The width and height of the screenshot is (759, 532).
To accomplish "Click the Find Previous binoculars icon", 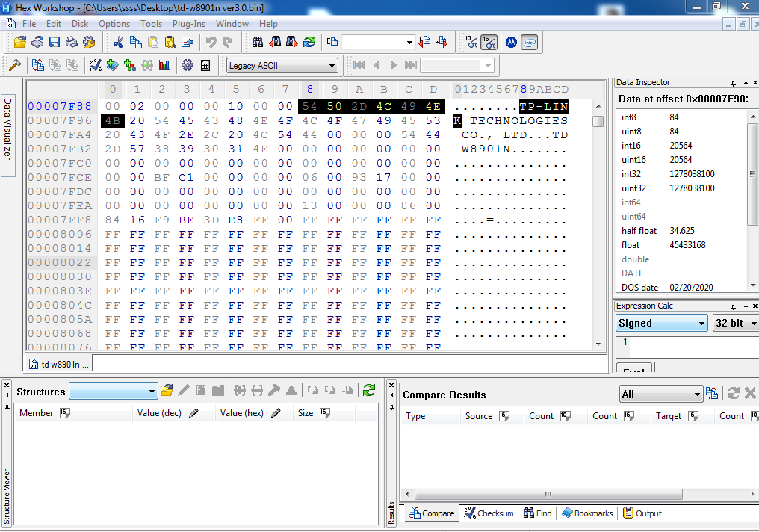I will [275, 42].
